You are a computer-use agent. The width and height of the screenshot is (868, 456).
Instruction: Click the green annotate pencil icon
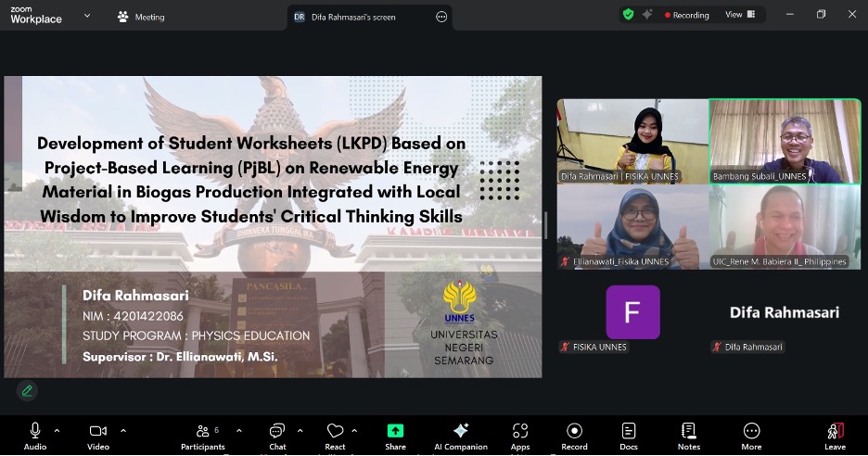pyautogui.click(x=27, y=390)
